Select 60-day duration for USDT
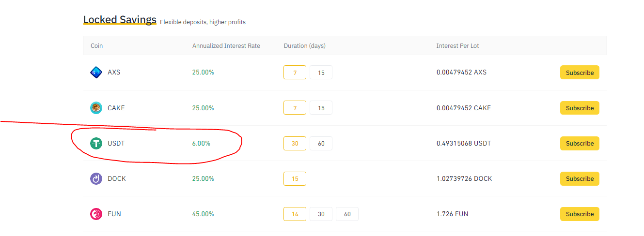This screenshot has height=236, width=644. (x=321, y=143)
